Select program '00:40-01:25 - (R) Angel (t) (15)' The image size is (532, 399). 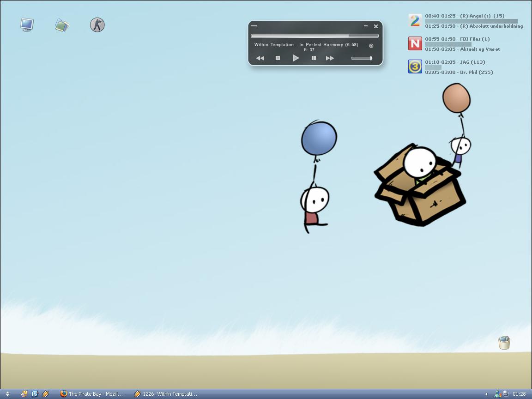point(465,16)
